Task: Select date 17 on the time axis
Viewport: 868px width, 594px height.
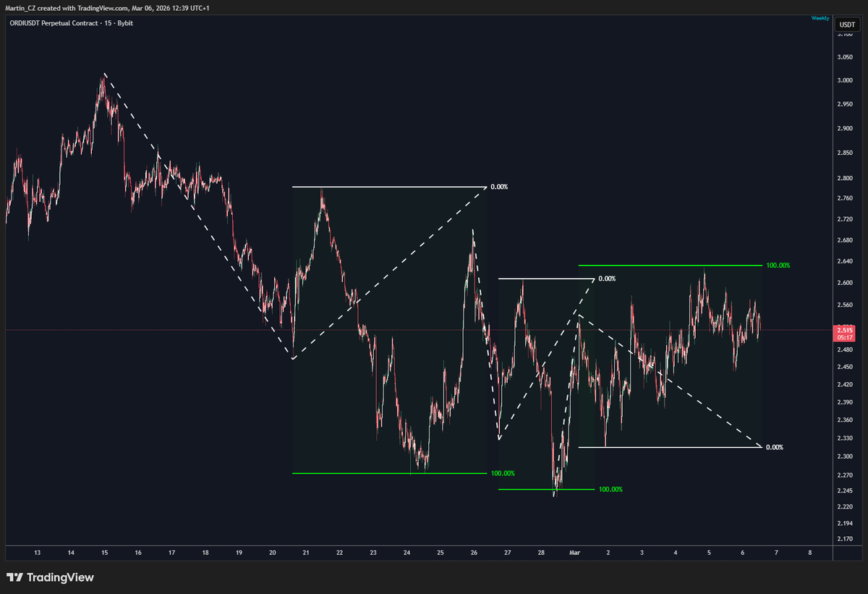Action: coord(171,553)
